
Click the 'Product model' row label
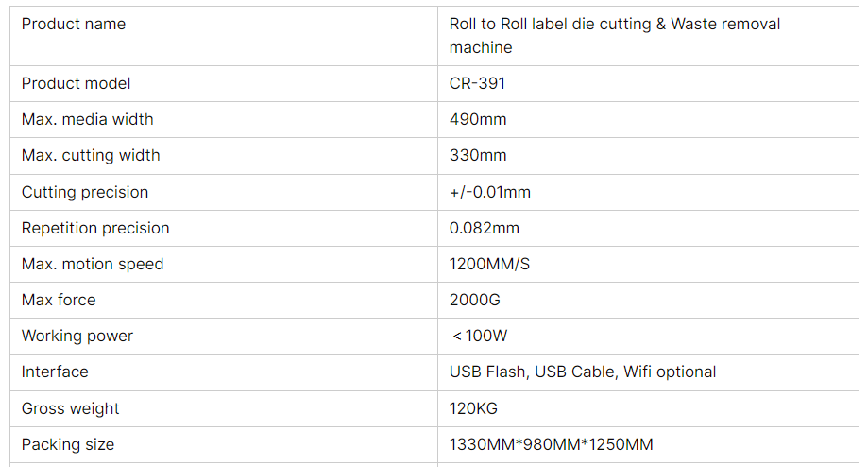[x=76, y=83]
